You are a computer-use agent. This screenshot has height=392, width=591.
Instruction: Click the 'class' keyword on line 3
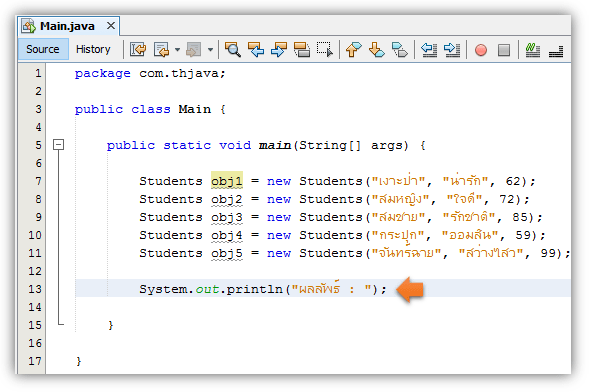[151, 109]
